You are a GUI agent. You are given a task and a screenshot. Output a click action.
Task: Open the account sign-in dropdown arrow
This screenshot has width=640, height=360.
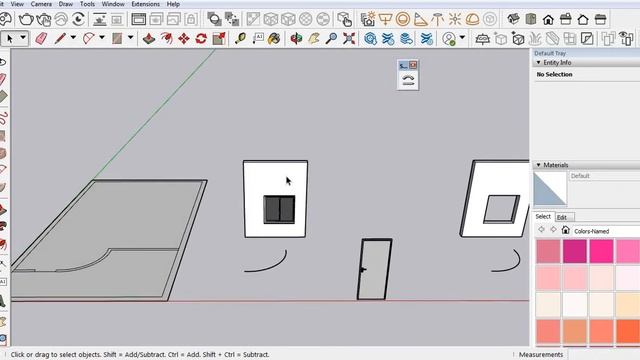click(x=462, y=38)
